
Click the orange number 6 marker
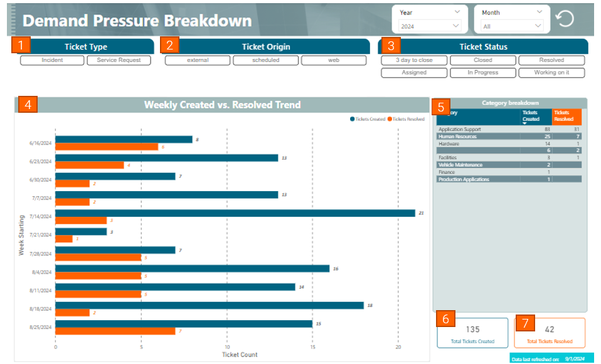click(445, 318)
